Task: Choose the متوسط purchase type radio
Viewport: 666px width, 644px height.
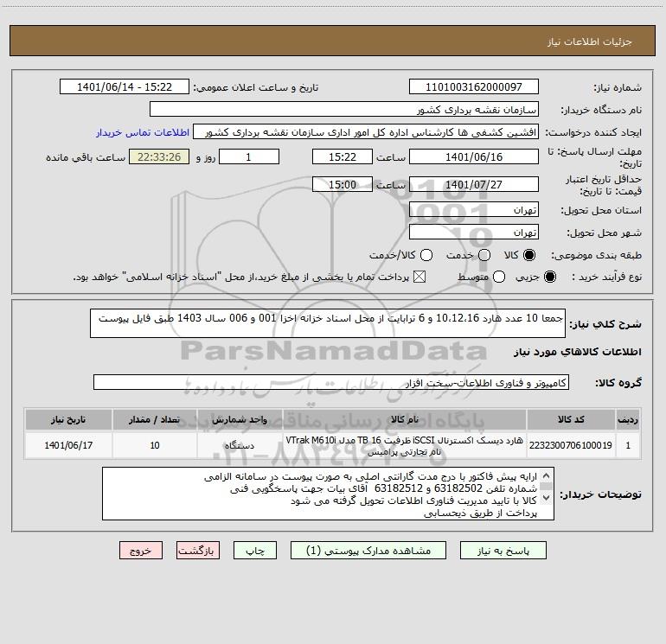Action: [499, 277]
